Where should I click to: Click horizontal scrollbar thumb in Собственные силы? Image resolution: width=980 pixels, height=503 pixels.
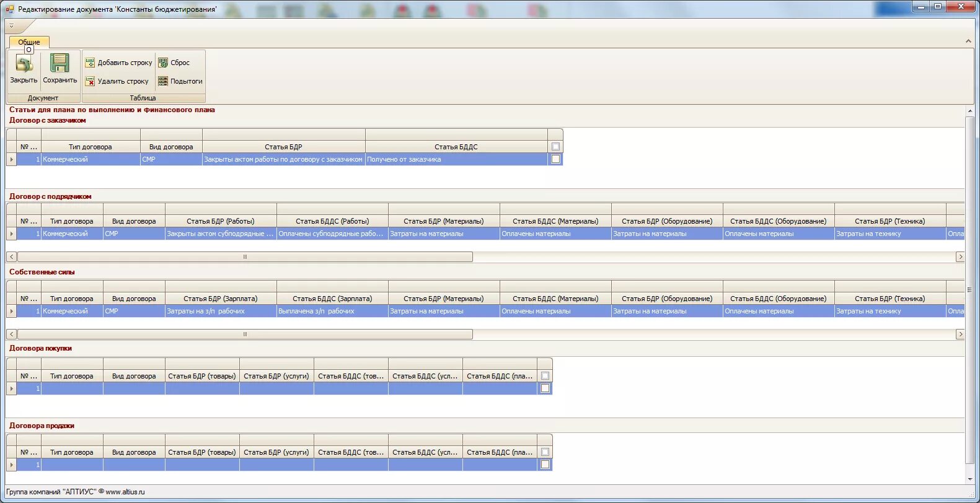pyautogui.click(x=245, y=334)
